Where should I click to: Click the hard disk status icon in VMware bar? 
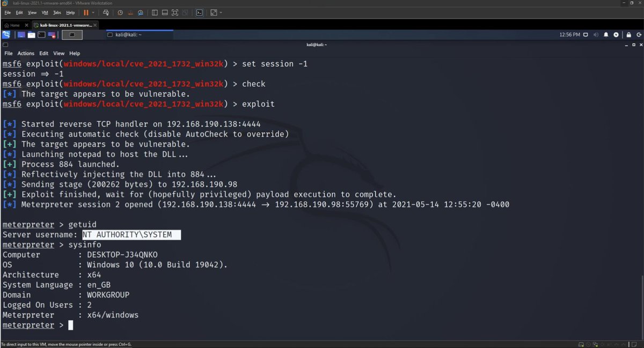(x=581, y=344)
